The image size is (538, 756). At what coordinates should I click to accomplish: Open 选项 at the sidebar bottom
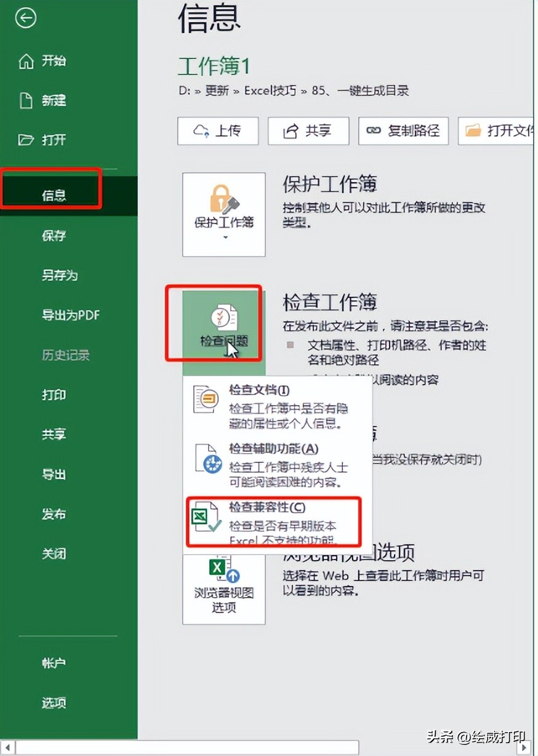click(x=53, y=702)
